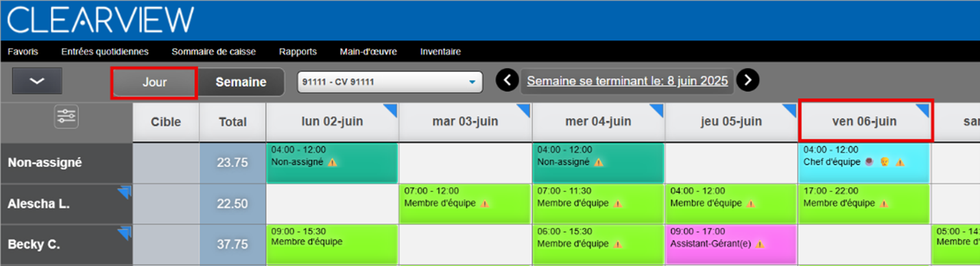Click warning icon on Assistant-Gérant(e) shift
The height and width of the screenshot is (266, 980).
coord(760,243)
